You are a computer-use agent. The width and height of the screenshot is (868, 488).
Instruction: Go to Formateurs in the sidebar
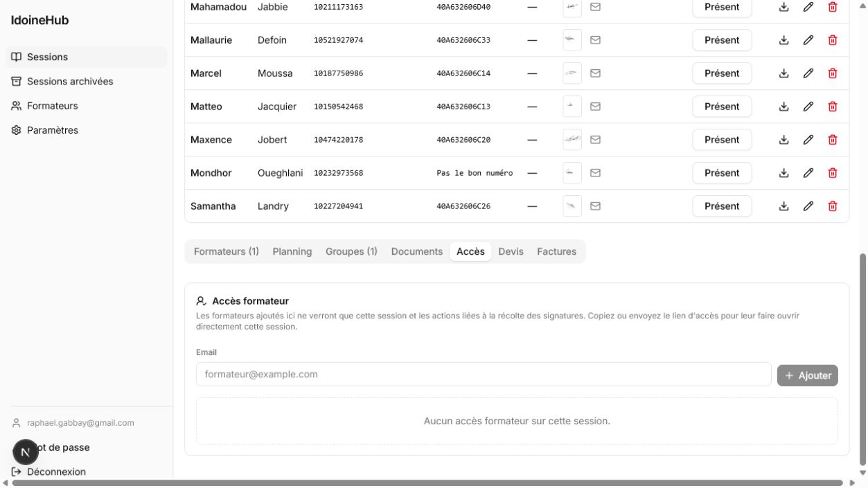[53, 106]
